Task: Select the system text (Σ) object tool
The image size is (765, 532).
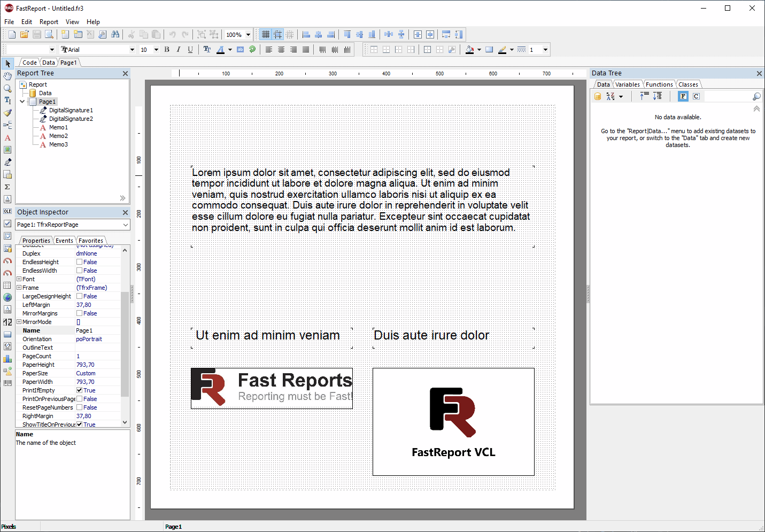Action: 7,187
